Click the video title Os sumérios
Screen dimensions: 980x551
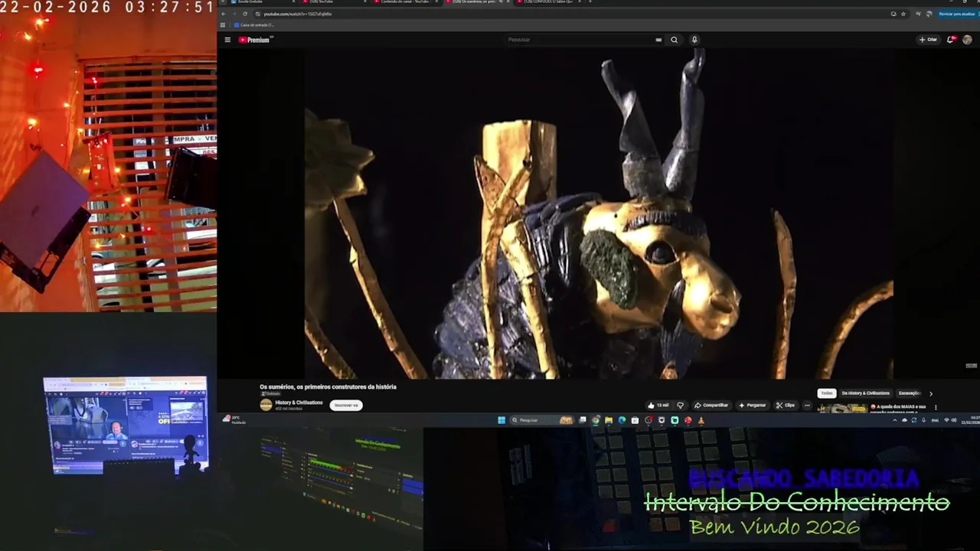328,387
